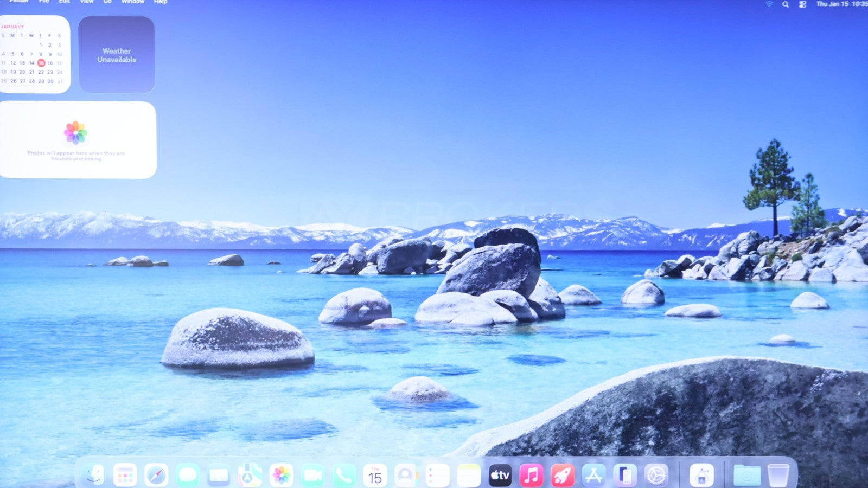The image size is (868, 488).
Task: Open the Apple TV app
Action: tap(500, 476)
